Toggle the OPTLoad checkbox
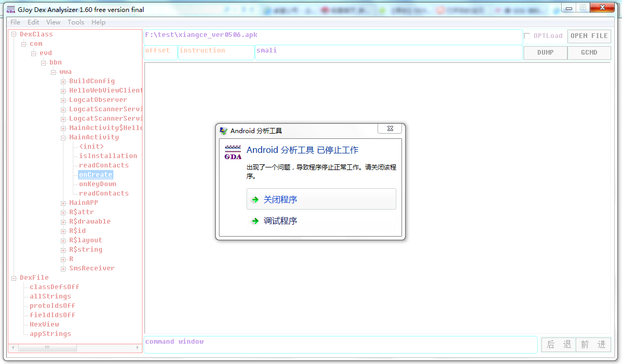 point(527,36)
